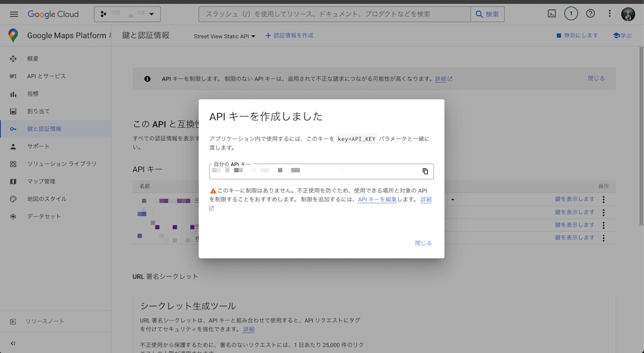Click 鍵を表示します in the third key row
This screenshot has height=353, width=644.
(x=575, y=225)
